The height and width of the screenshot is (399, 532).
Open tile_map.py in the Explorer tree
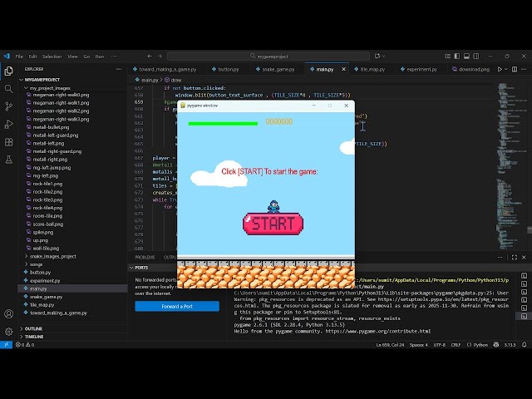click(42, 305)
